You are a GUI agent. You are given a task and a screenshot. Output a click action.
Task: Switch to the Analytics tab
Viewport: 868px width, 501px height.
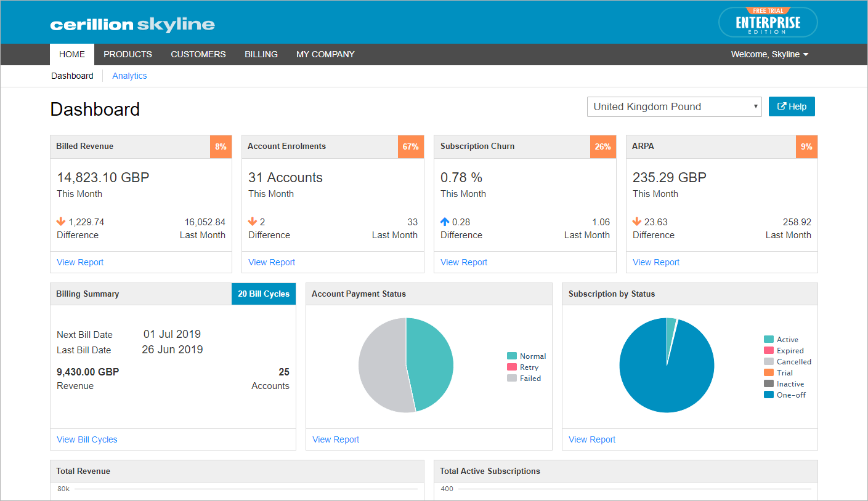pyautogui.click(x=129, y=76)
